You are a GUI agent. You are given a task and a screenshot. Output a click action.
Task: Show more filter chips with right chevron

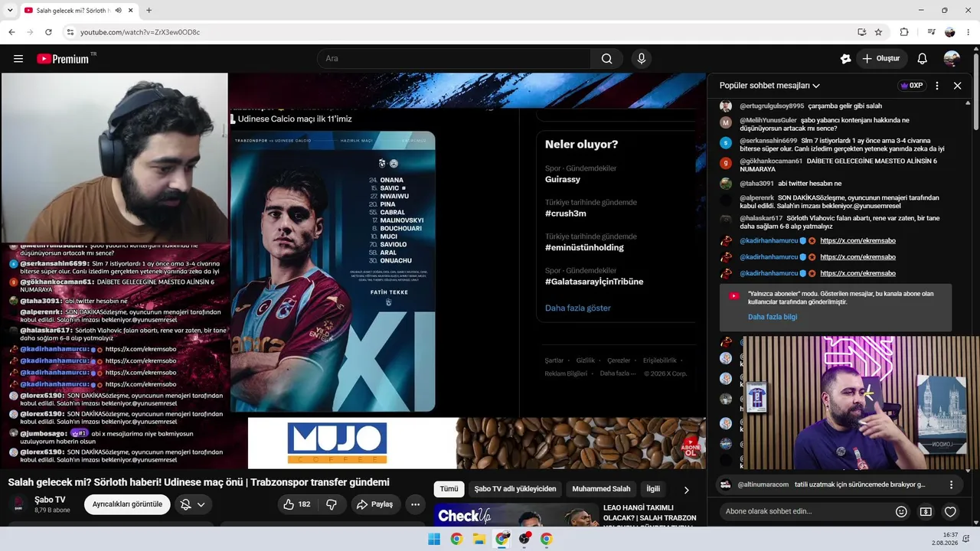coord(686,490)
